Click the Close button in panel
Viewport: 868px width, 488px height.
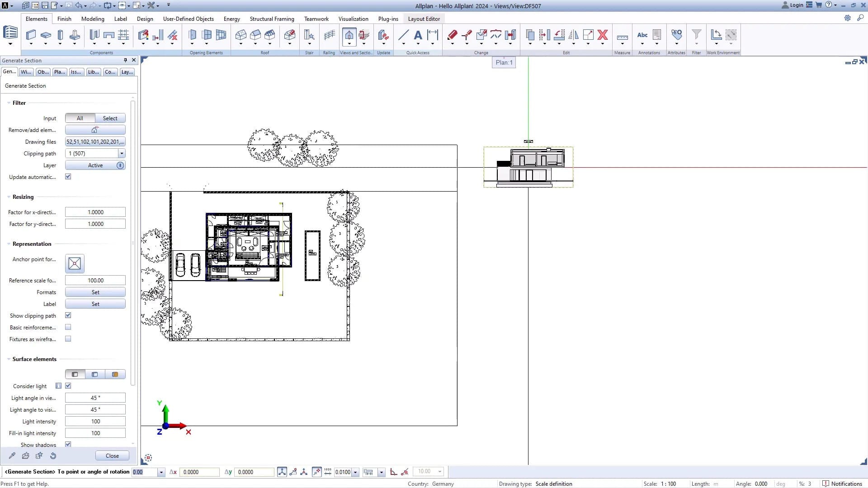[x=112, y=456]
